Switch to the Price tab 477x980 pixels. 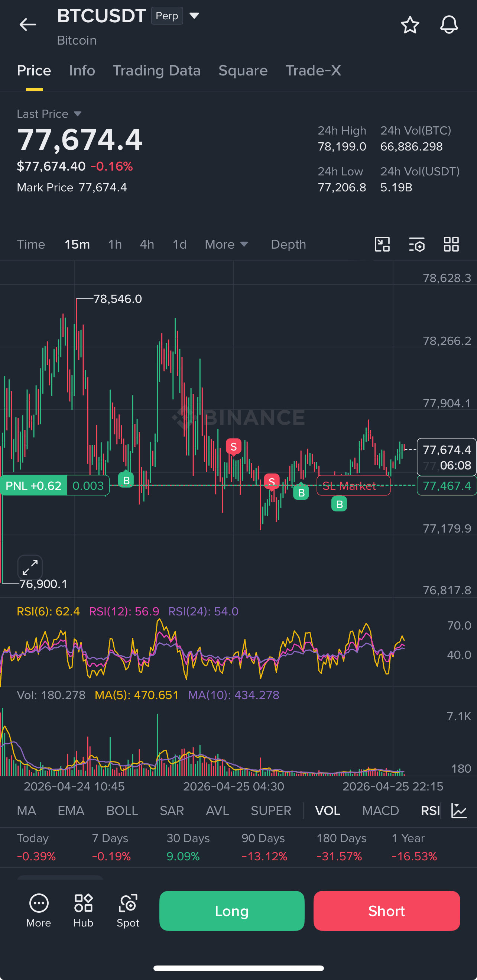[x=34, y=71]
